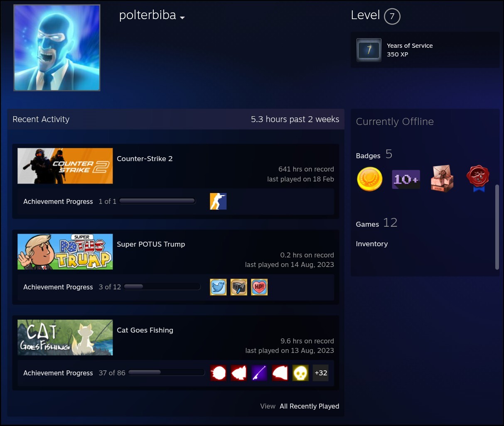Image resolution: width=504 pixels, height=426 pixels.
Task: Click the '37 of 86' achievement count
Action: 112,373
